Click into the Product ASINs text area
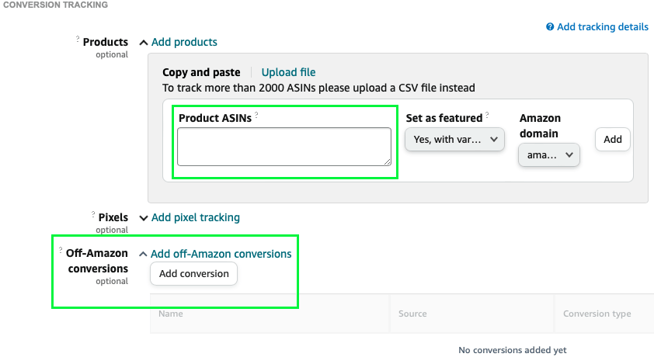654x364 pixels. point(284,146)
